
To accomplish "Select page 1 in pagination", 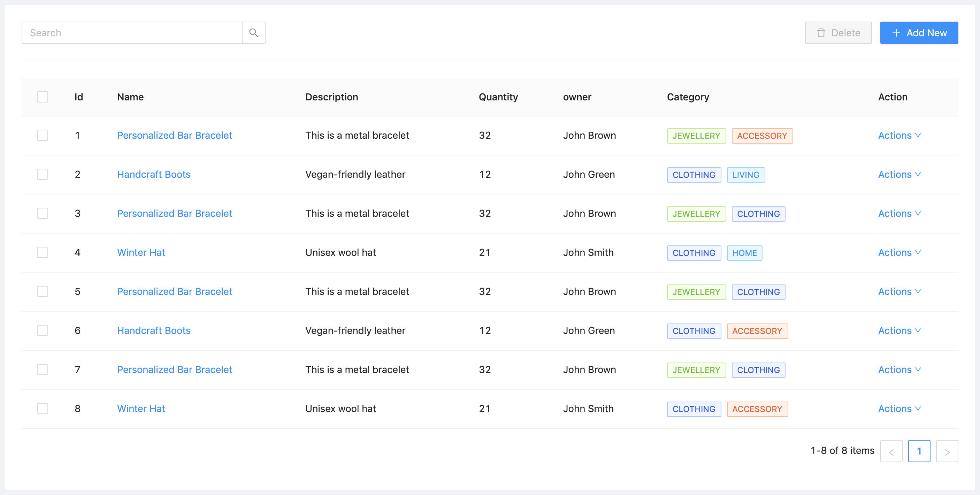I will pos(919,451).
